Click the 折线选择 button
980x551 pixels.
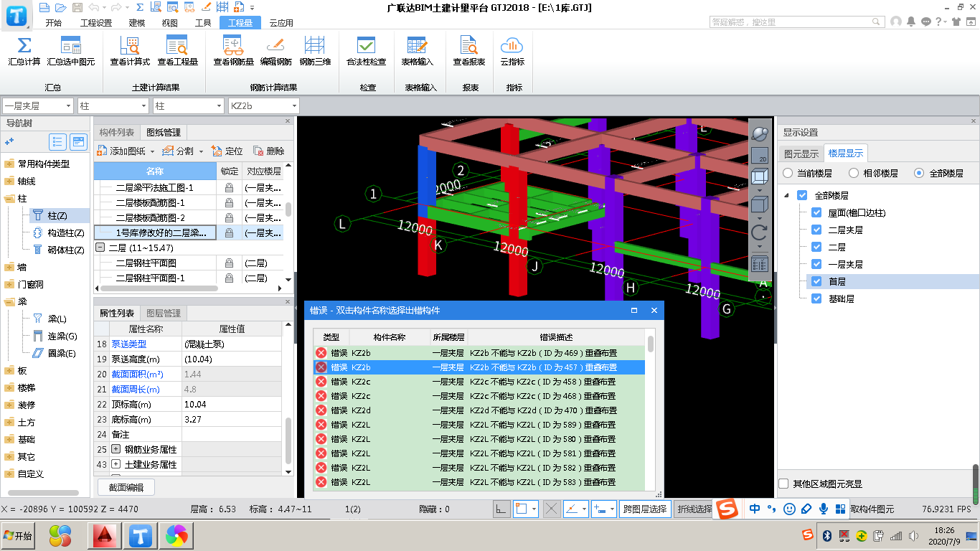(694, 509)
